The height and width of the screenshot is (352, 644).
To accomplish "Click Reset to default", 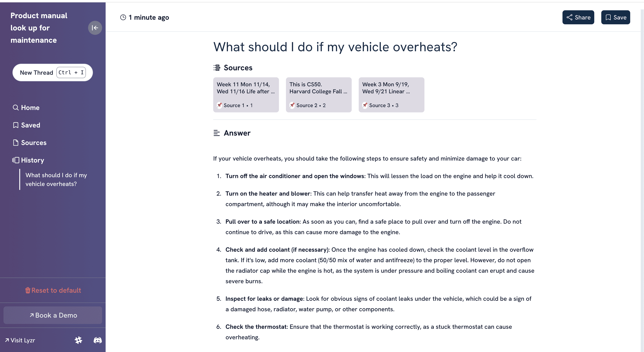I will pyautogui.click(x=53, y=290).
